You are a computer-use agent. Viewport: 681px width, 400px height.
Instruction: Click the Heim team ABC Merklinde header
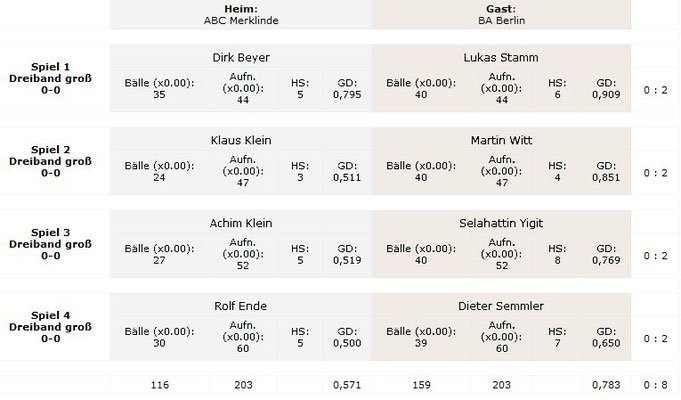[x=241, y=15]
